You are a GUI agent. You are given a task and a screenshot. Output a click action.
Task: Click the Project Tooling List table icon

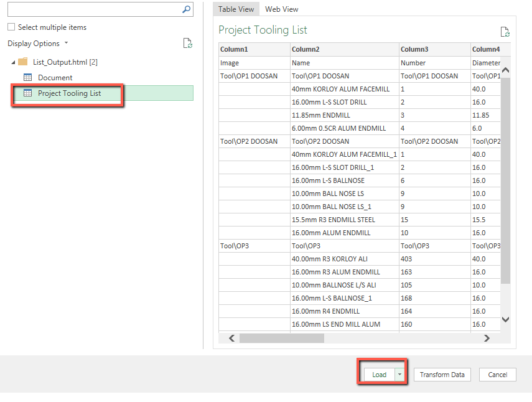click(27, 93)
